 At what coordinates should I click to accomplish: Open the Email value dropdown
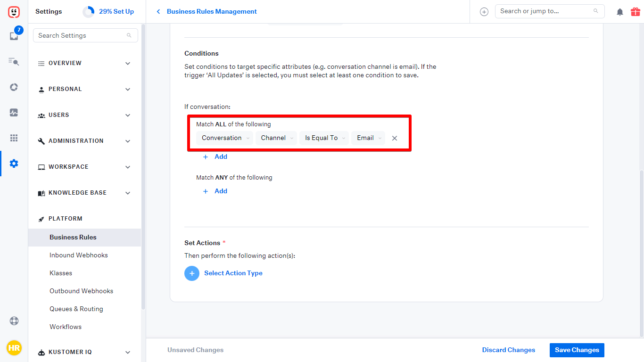(368, 138)
